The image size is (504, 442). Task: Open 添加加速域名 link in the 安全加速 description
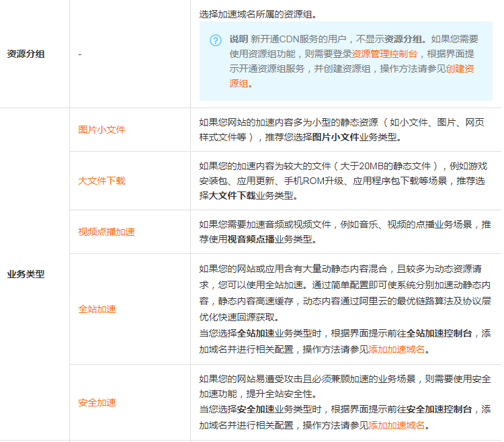coord(397,425)
